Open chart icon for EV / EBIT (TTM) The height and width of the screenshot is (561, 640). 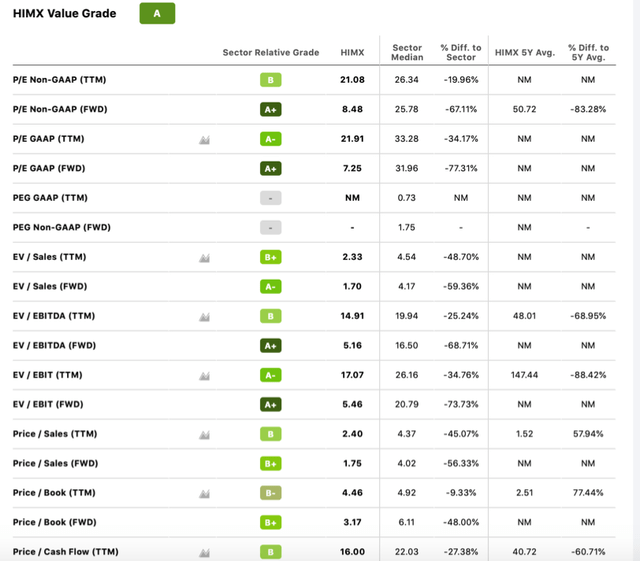pos(204,376)
